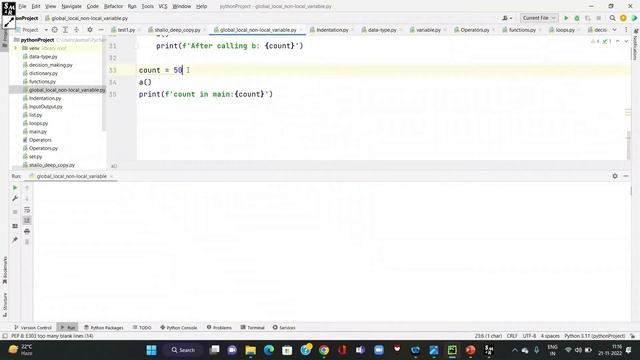This screenshot has height=360, width=640.
Task: Run the current file with the green play icon
Action: 566,18
